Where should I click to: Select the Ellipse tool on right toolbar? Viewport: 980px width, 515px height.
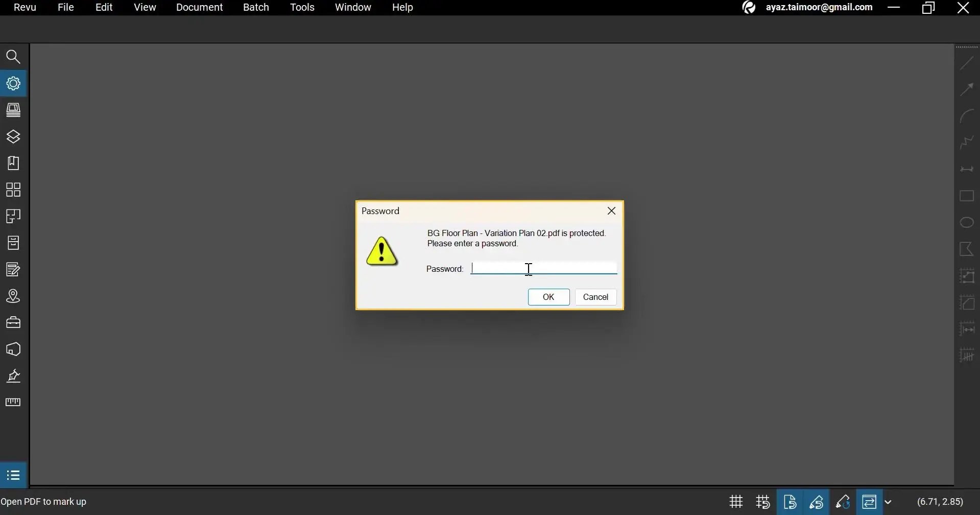(x=967, y=222)
